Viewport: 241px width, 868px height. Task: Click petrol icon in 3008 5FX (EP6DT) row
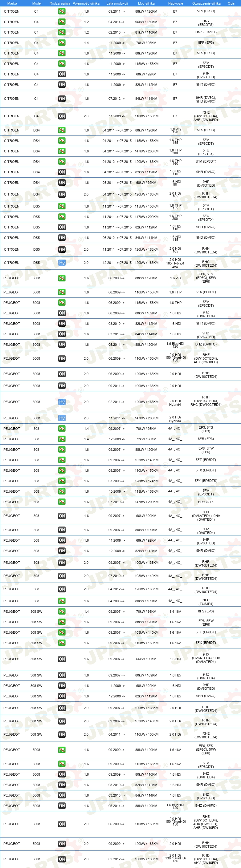pos(62,292)
